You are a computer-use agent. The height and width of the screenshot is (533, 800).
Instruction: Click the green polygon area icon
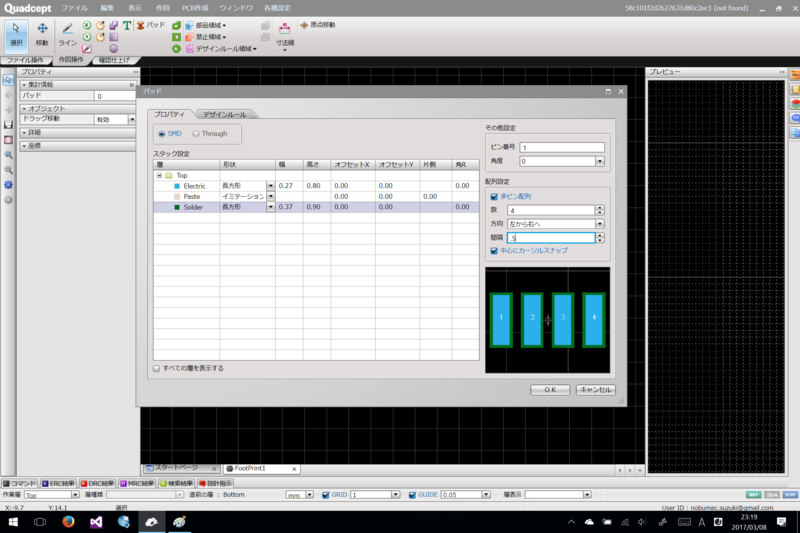point(176,25)
